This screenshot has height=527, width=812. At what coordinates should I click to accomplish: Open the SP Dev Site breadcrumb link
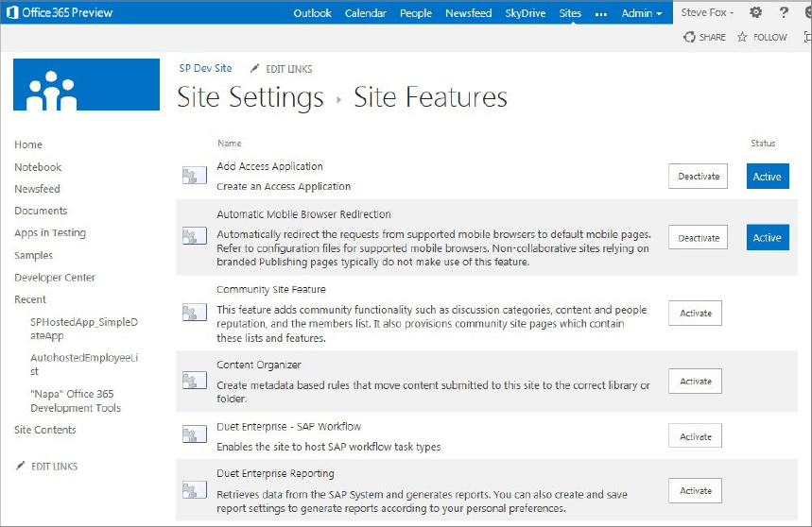click(205, 68)
